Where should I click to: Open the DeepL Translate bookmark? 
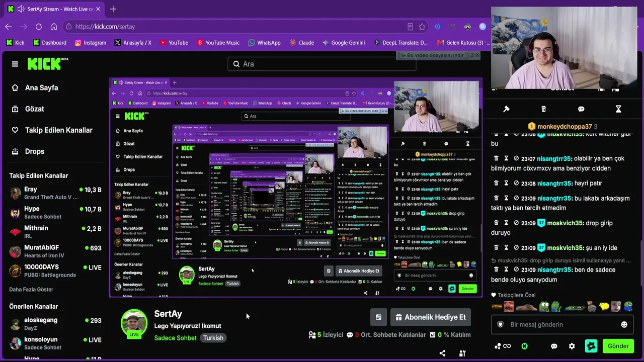(x=400, y=43)
